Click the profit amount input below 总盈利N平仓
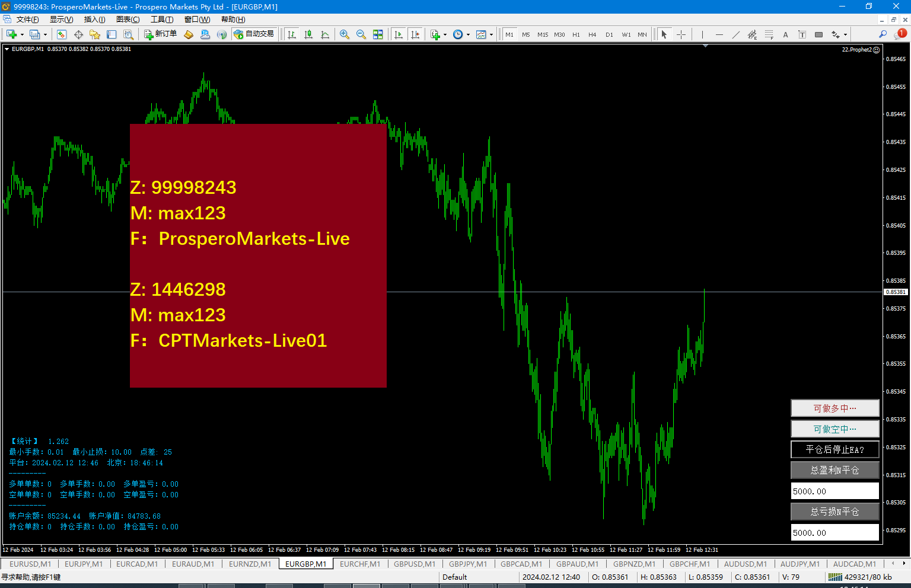 (835, 491)
